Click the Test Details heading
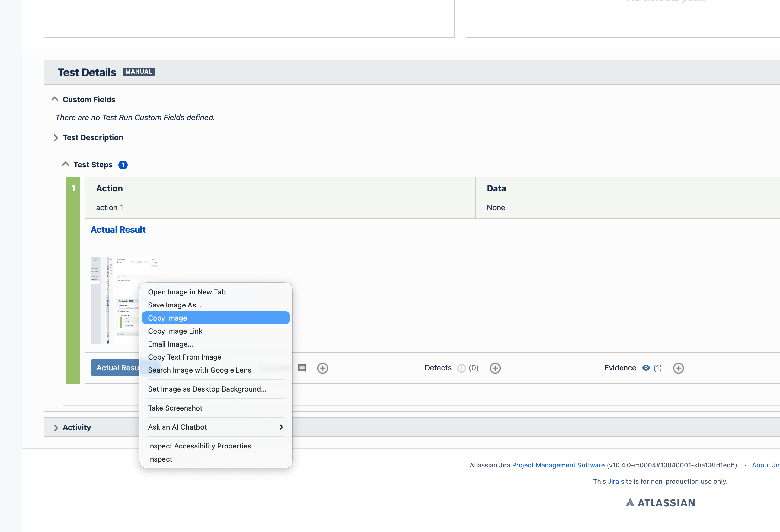The width and height of the screenshot is (780, 532). 87,72
